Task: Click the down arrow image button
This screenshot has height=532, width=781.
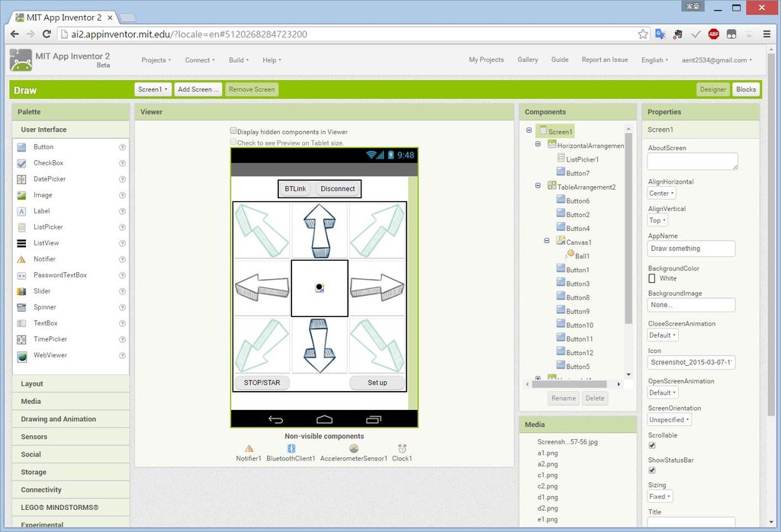Action: click(320, 345)
